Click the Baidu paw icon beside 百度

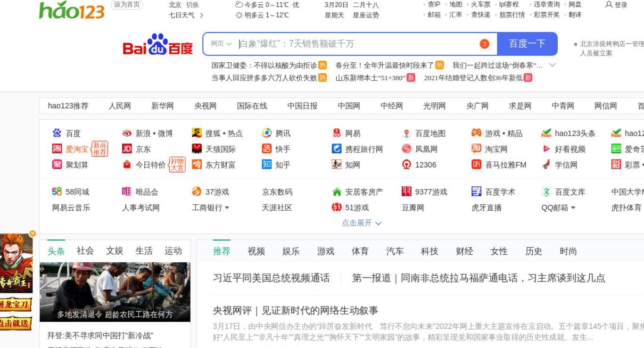click(x=57, y=133)
